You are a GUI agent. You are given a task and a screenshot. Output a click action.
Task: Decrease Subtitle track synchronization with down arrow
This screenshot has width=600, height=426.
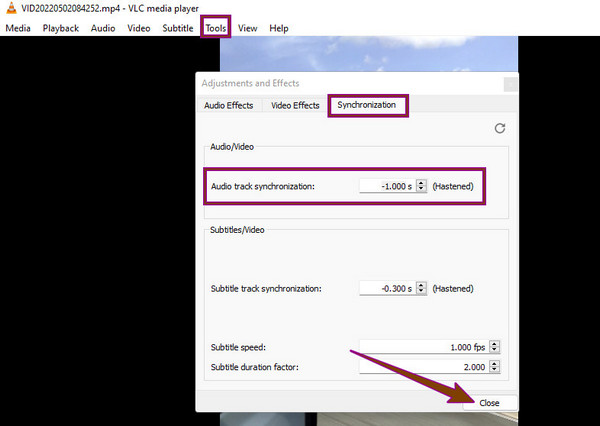coord(421,292)
